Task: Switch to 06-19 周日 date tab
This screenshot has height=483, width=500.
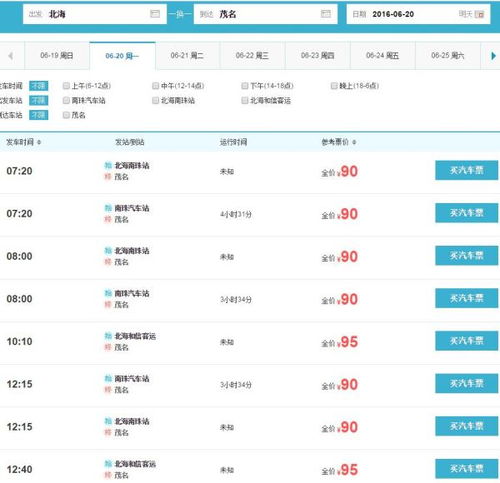Action: [57, 56]
